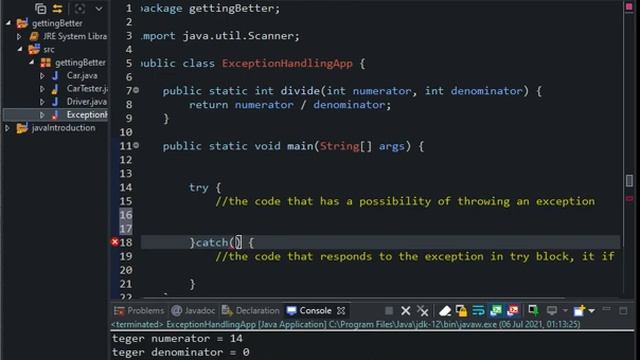Maximize the Console panel
This screenshot has width=640, height=360.
click(x=623, y=311)
